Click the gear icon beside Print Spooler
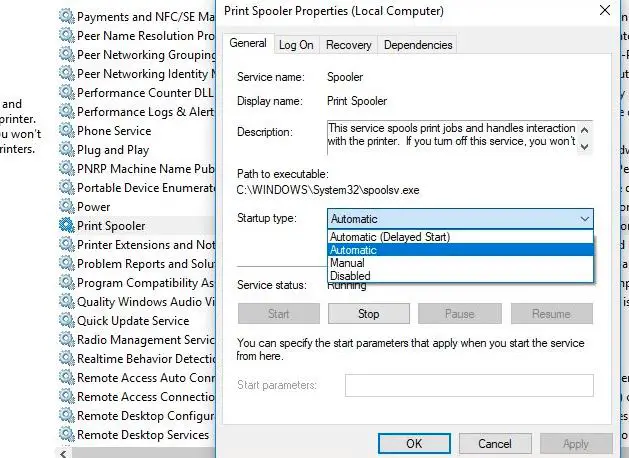629x458 pixels. (66, 226)
